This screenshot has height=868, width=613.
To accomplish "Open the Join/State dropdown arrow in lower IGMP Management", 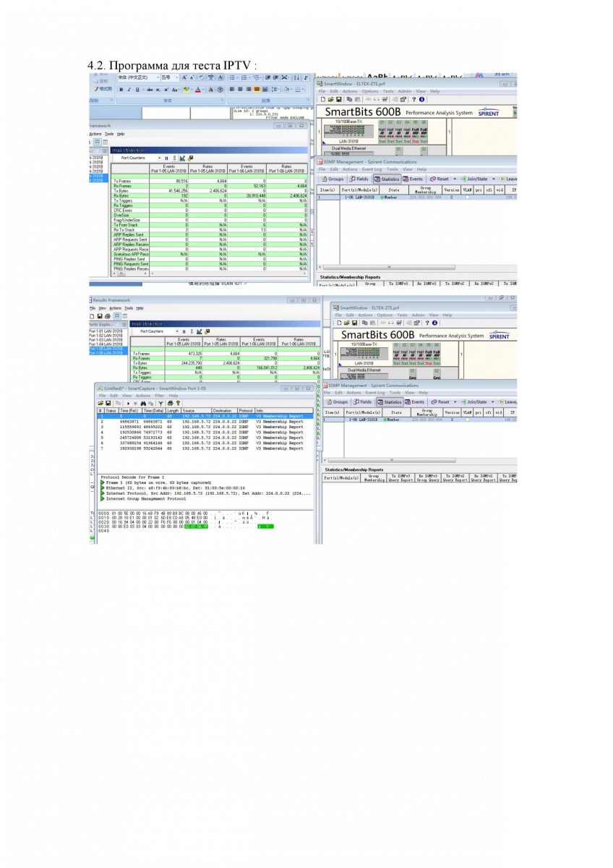I will click(x=494, y=401).
